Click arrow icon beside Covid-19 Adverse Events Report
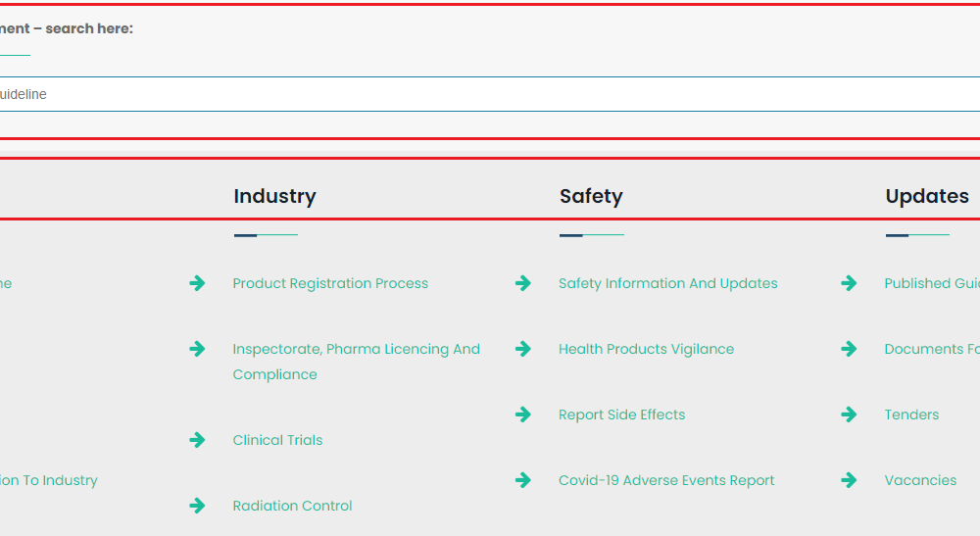This screenshot has height=536, width=980. (523, 480)
